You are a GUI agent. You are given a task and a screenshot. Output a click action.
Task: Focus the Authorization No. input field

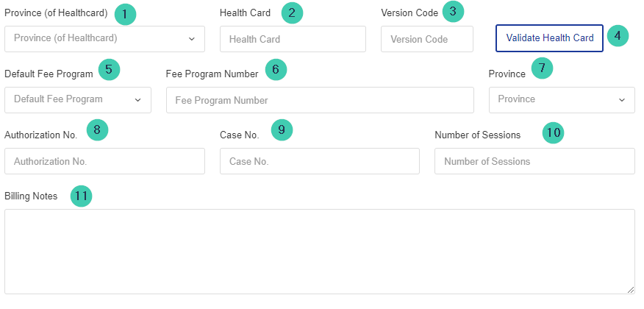pyautogui.click(x=104, y=161)
